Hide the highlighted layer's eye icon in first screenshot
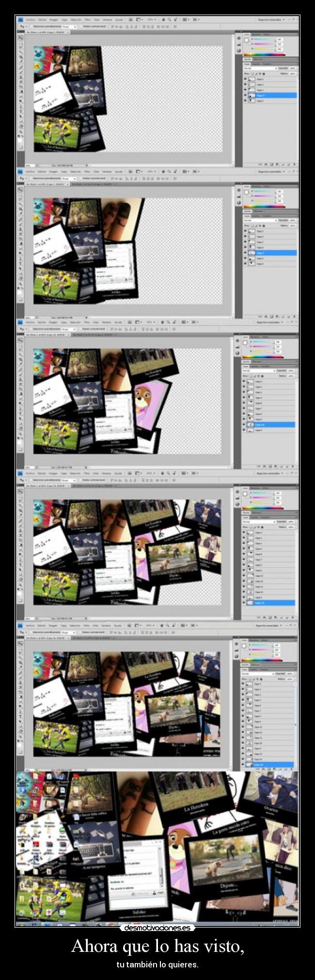315x980 pixels. pos(245,96)
